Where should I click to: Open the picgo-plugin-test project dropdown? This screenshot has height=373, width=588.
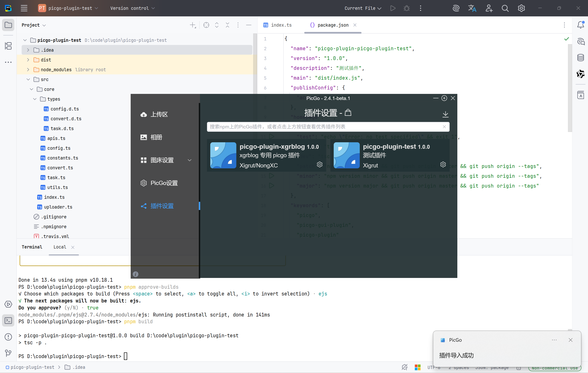coord(68,8)
